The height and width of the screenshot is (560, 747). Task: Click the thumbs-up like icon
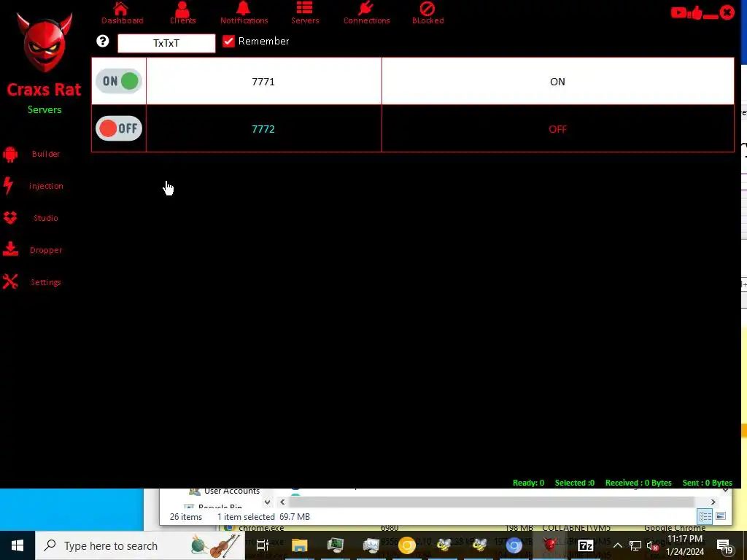pyautogui.click(x=696, y=12)
